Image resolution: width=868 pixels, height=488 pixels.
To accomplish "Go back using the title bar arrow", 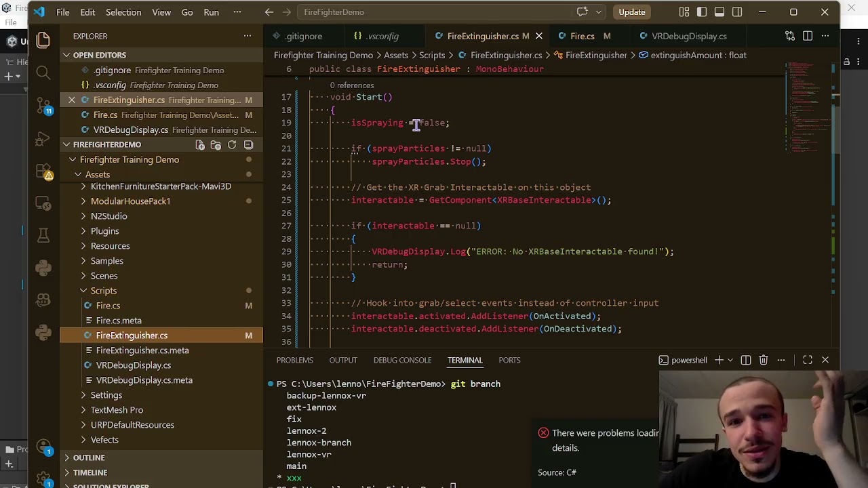I will click(269, 12).
